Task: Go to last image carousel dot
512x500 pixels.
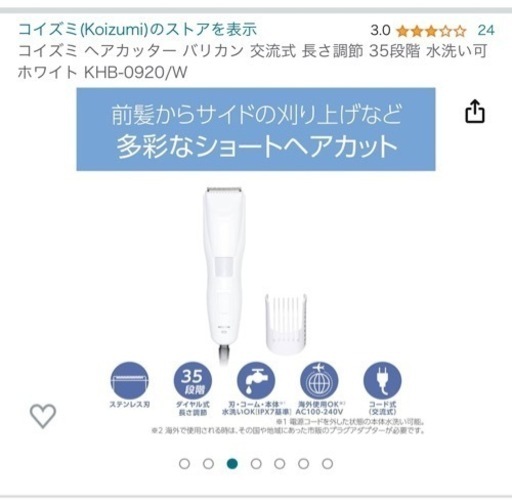Action: pos(328,464)
